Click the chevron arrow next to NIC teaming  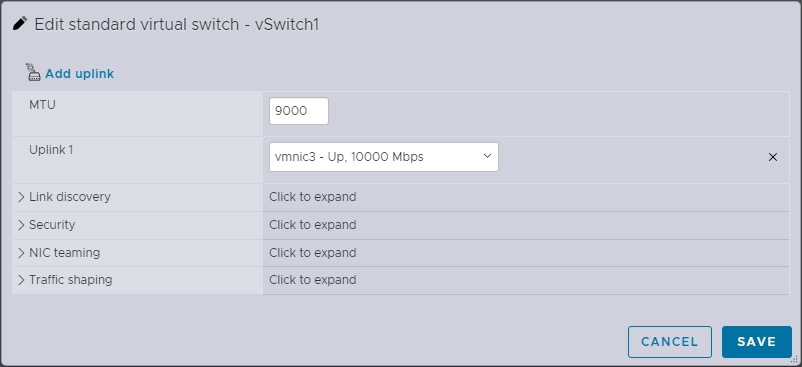[x=21, y=253]
